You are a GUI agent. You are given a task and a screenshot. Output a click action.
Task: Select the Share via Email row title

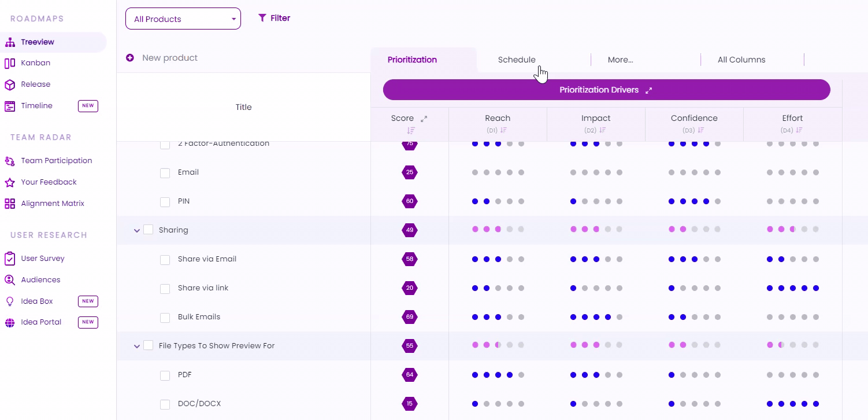click(207, 259)
